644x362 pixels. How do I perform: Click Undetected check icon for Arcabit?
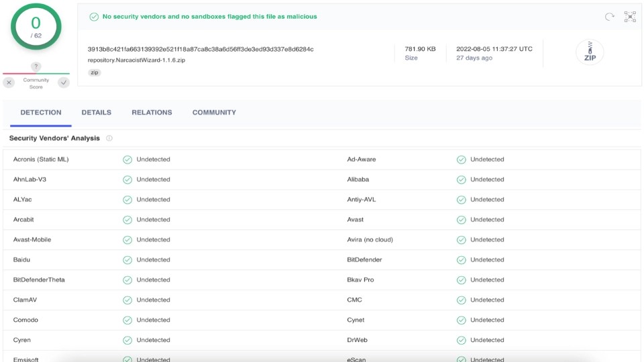127,220
